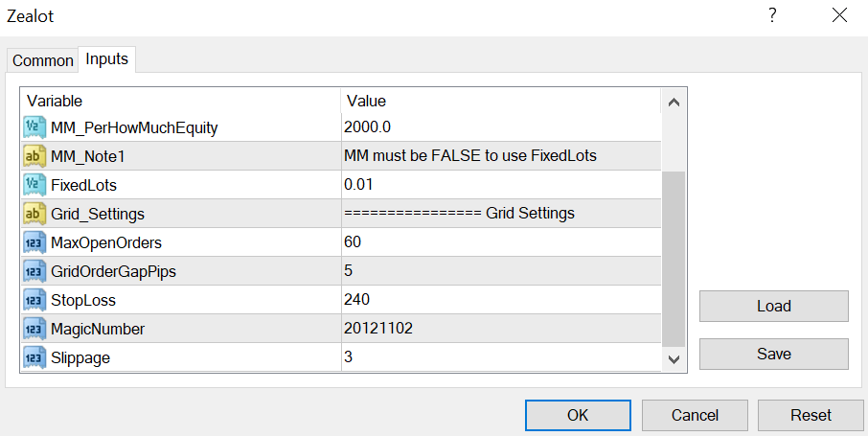
Task: Save the current input set
Action: [773, 354]
